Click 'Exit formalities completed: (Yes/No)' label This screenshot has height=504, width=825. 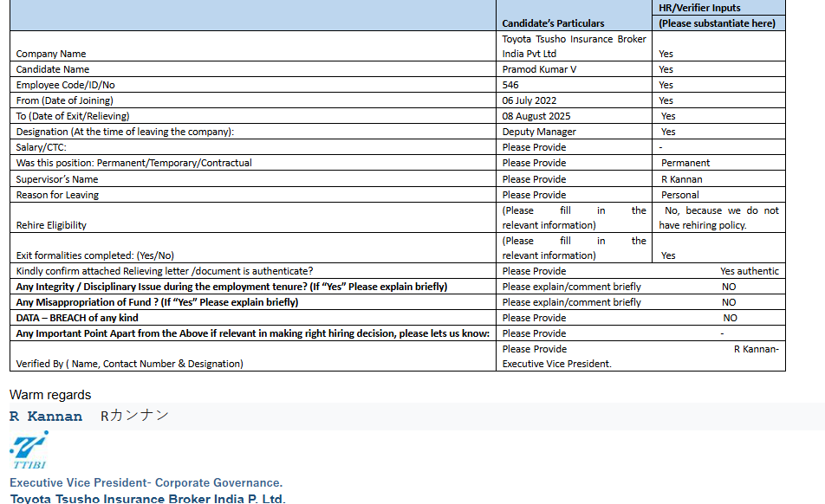point(94,255)
